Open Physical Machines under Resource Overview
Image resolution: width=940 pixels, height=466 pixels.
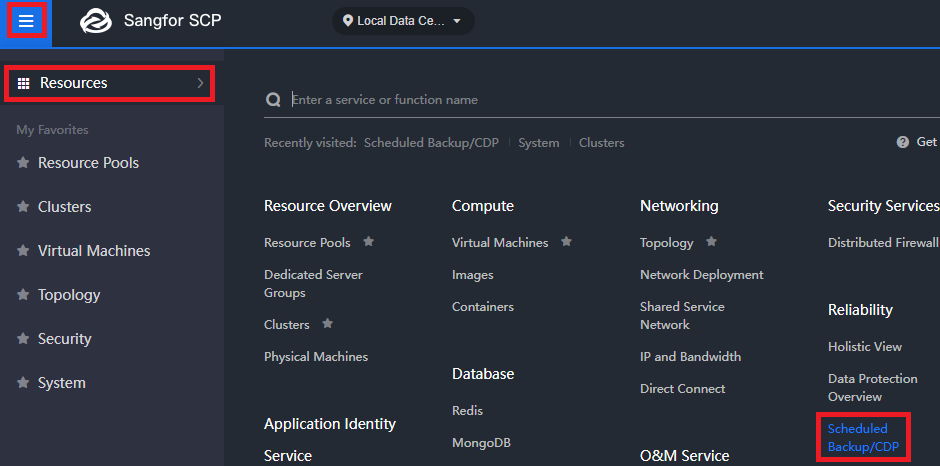tap(315, 357)
